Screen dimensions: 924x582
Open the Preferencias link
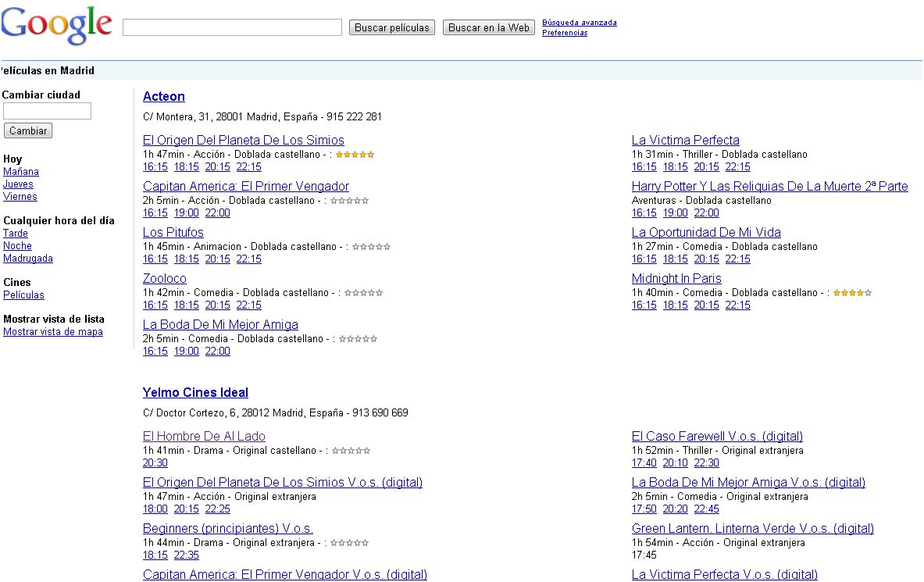(564, 33)
